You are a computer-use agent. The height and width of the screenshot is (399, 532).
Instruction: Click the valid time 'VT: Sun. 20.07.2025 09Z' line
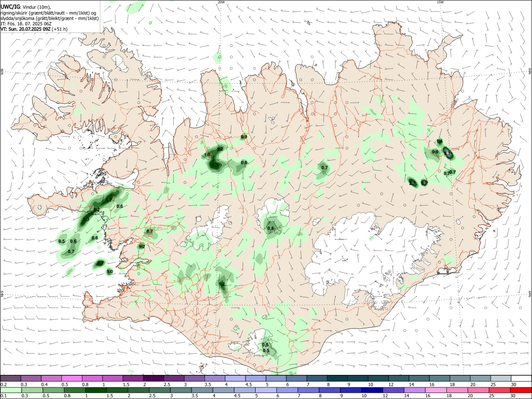[34, 29]
